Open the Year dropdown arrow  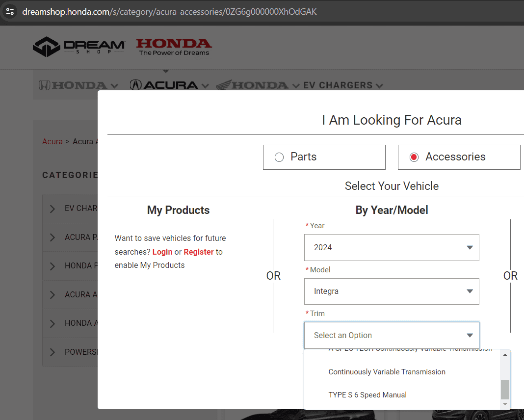tap(470, 247)
